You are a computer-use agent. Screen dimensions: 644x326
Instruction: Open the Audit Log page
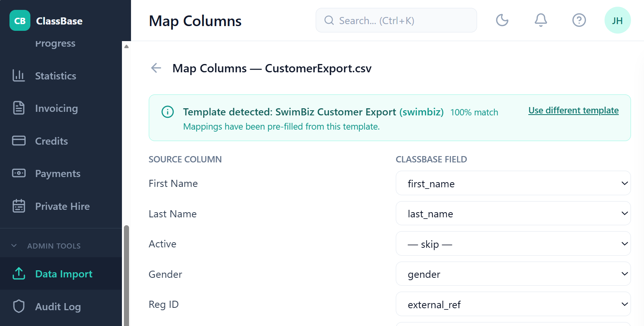coord(61,306)
